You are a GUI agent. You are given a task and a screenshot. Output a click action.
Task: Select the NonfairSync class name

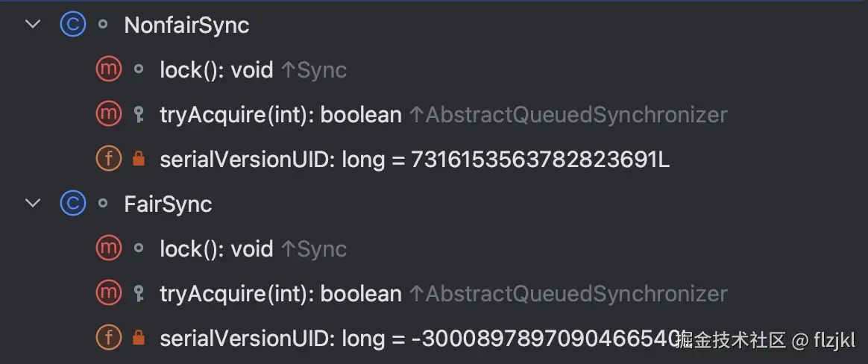[186, 25]
